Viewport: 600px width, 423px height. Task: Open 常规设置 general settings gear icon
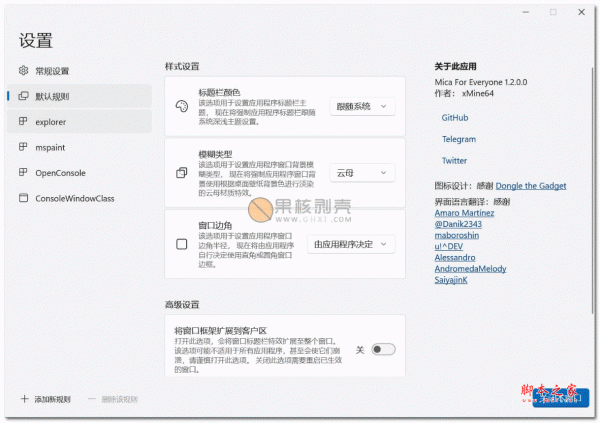24,70
